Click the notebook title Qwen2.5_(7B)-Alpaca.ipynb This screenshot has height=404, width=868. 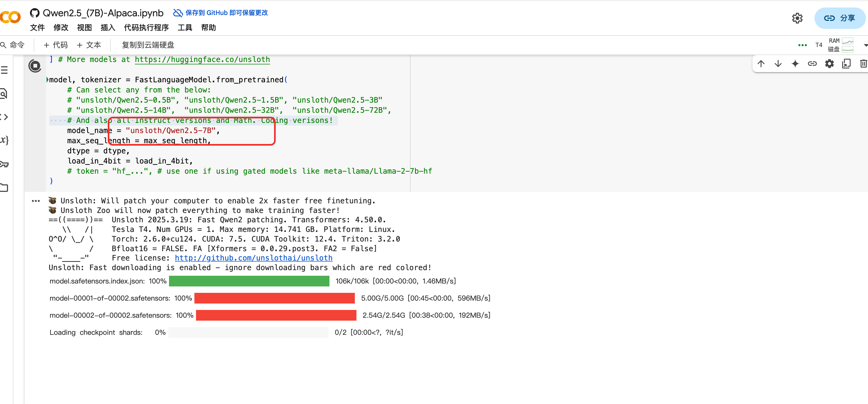coord(103,13)
